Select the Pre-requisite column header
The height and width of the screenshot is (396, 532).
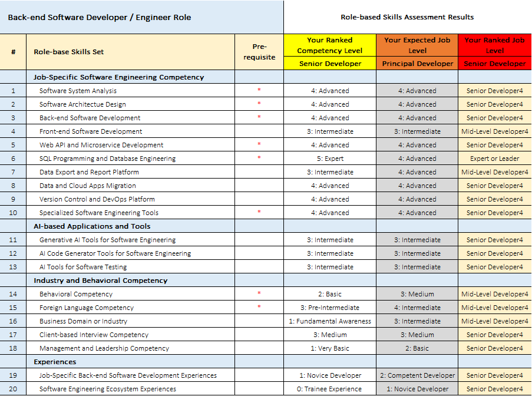[x=259, y=52]
